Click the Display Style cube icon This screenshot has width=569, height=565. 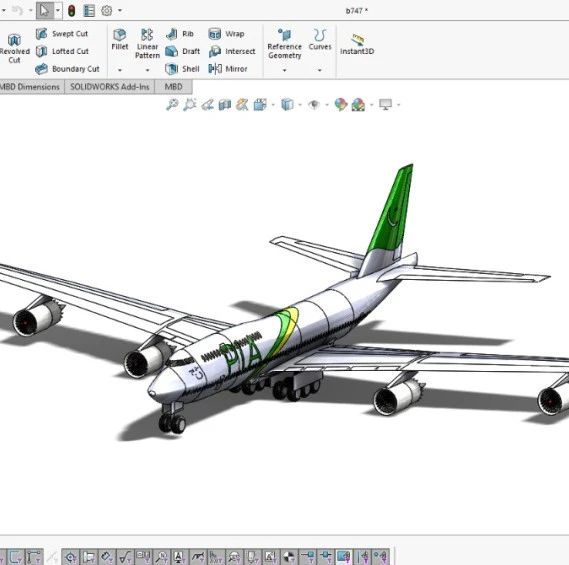tap(287, 105)
